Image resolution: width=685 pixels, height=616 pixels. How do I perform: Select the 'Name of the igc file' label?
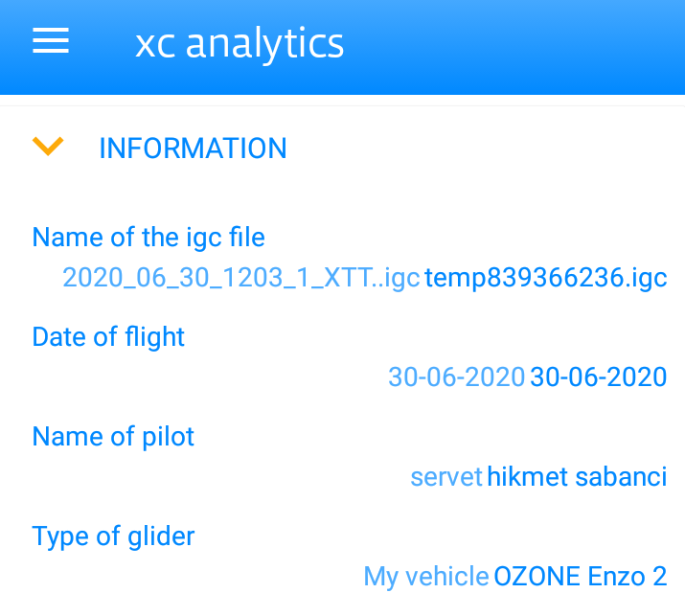tap(148, 237)
